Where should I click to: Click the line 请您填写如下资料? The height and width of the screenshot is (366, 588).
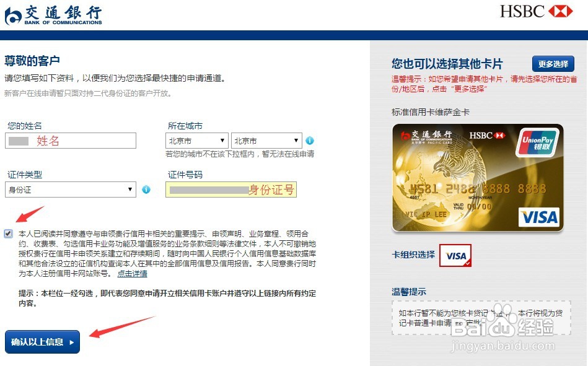[115, 79]
